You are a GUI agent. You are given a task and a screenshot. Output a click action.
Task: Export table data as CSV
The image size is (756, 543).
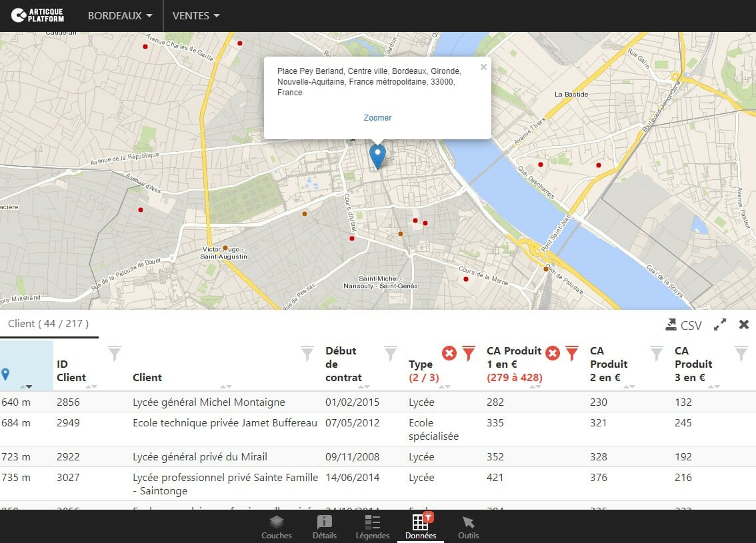(683, 325)
